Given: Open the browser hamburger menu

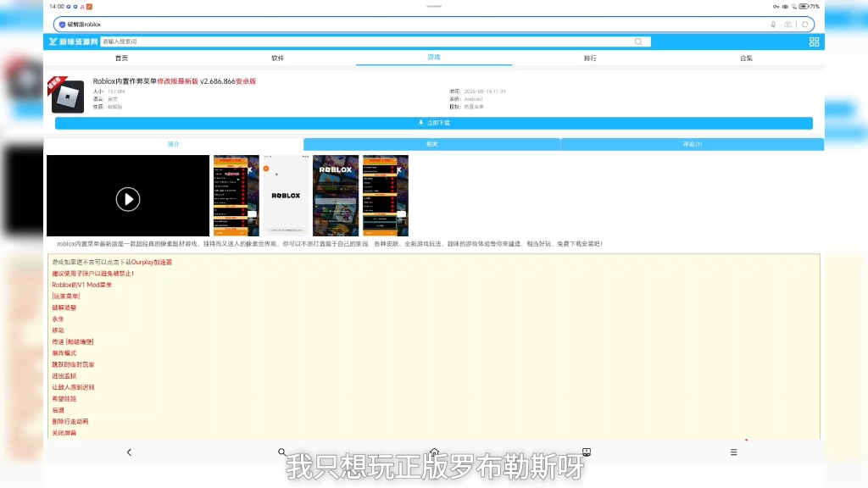Looking at the screenshot, I should [x=733, y=452].
